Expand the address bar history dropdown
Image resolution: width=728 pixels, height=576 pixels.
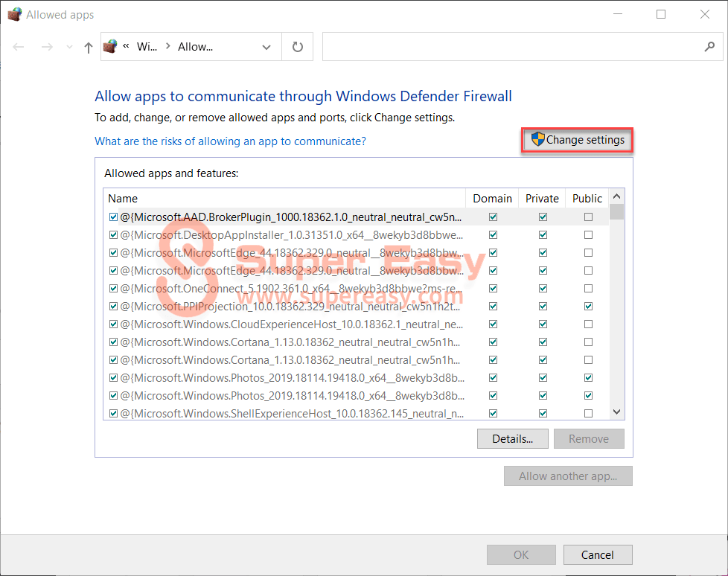pos(266,47)
